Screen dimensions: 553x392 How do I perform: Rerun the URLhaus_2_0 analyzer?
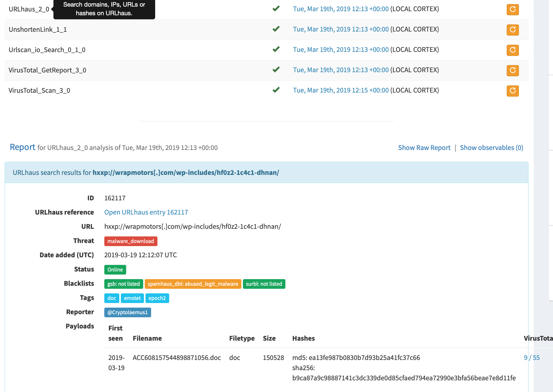tap(513, 9)
